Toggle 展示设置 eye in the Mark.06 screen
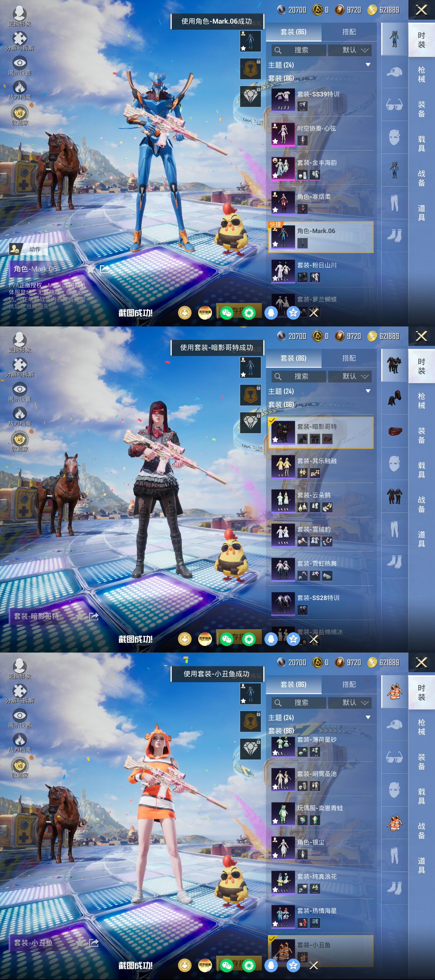This screenshot has width=435, height=980. (x=20, y=63)
